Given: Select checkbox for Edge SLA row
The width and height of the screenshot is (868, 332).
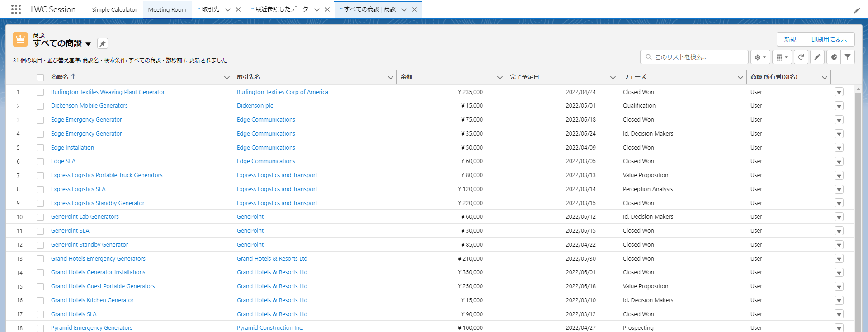Looking at the screenshot, I should pyautogui.click(x=40, y=162).
